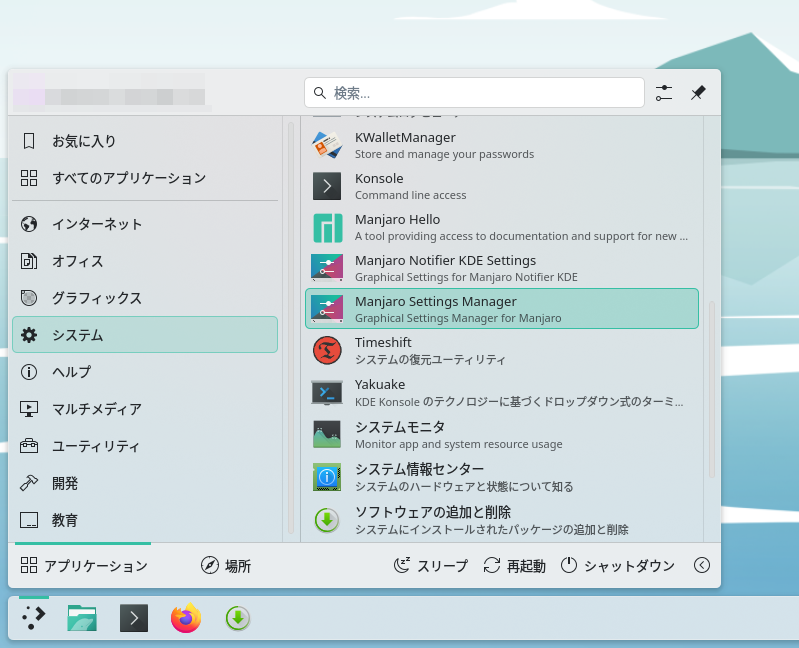Expand more power options arrow
Image resolution: width=799 pixels, height=648 pixels.
[702, 565]
